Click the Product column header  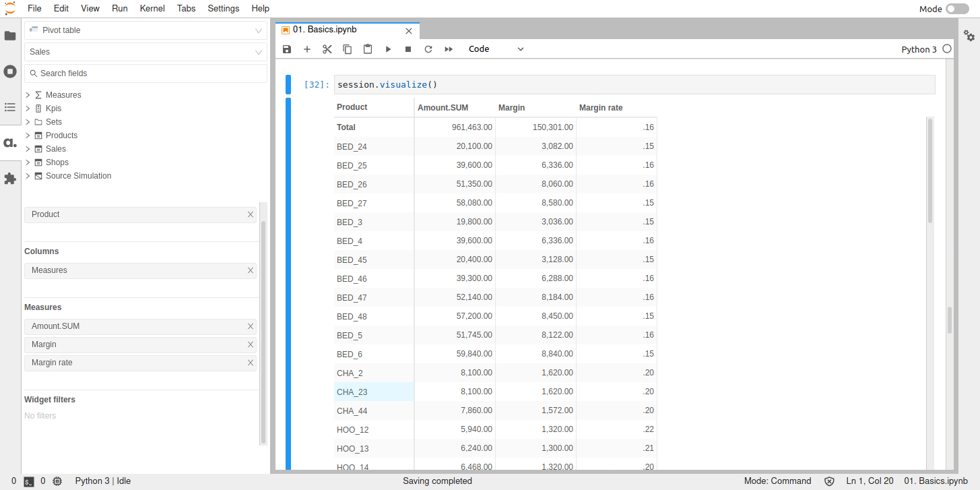coord(374,107)
